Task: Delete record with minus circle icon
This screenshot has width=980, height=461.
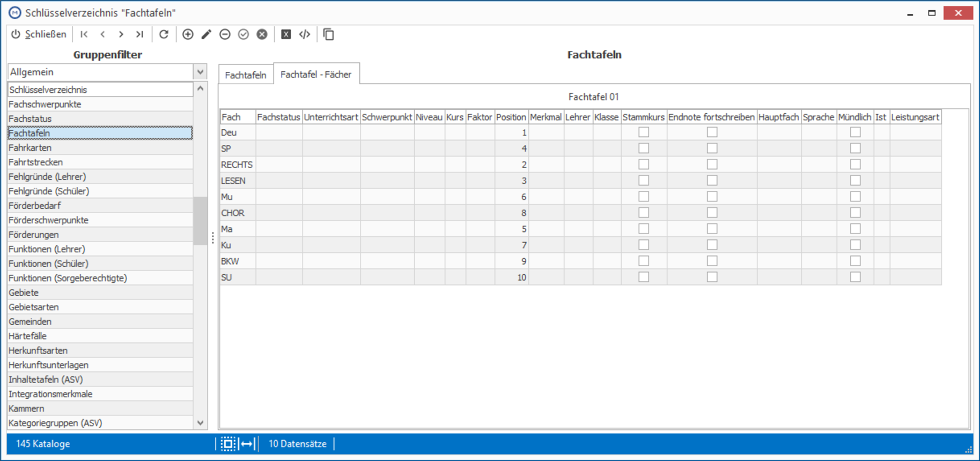Action: 225,34
